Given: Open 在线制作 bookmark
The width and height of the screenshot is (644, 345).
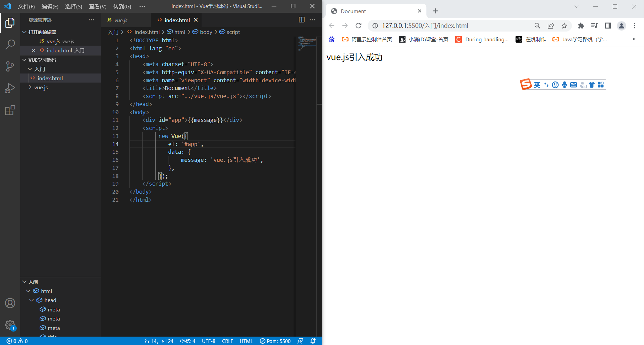Looking at the screenshot, I should tap(531, 39).
